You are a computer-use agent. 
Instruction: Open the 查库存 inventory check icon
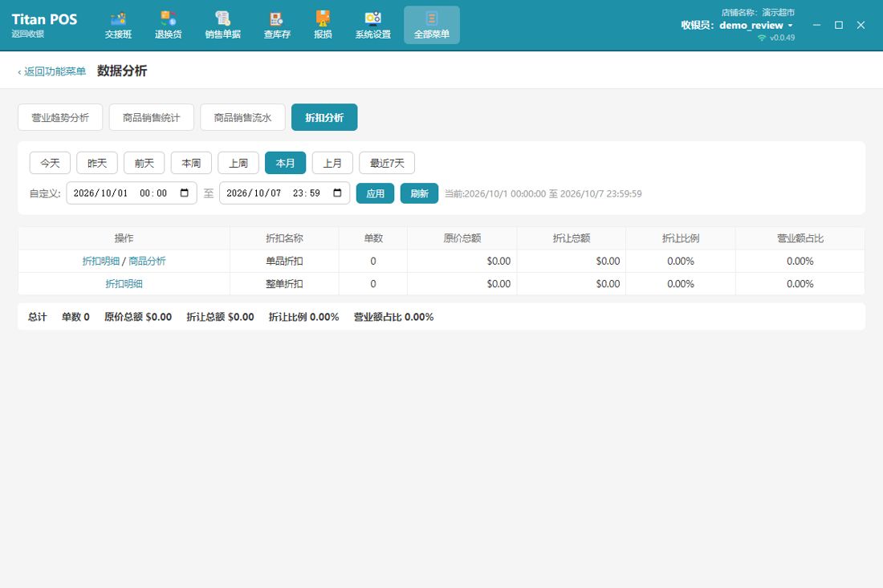(277, 26)
